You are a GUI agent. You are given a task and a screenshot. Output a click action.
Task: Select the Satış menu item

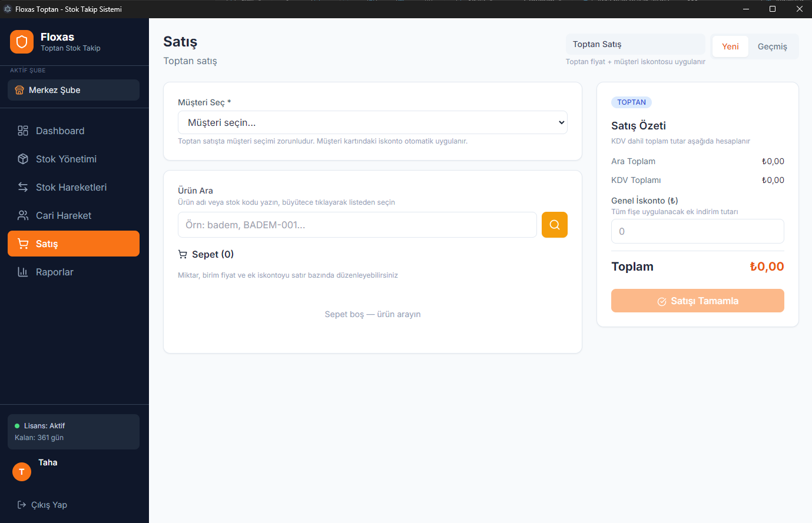tap(74, 244)
